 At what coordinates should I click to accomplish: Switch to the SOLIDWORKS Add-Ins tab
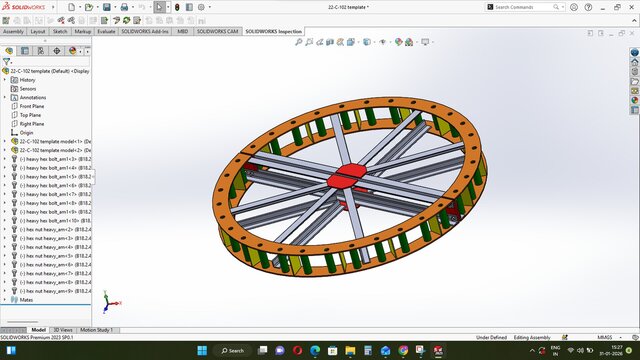[145, 31]
